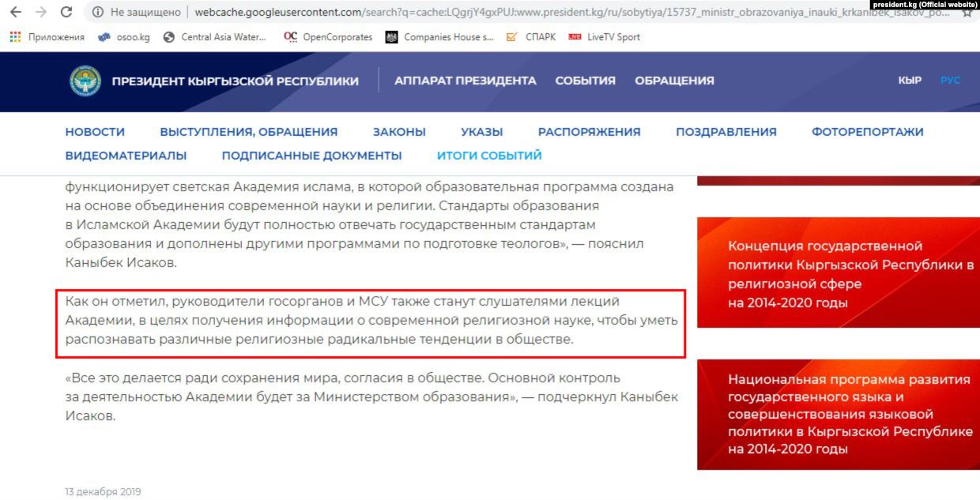Image resolution: width=980 pixels, height=500 pixels.
Task: Click the browser forward arrow
Action: [x=40, y=13]
